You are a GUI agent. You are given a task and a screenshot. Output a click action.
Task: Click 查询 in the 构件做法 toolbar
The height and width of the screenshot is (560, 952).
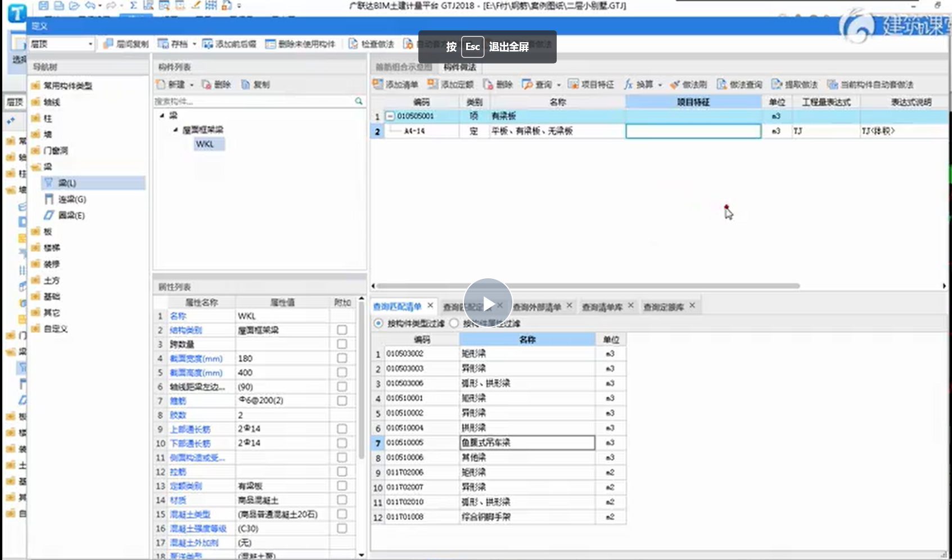[538, 84]
